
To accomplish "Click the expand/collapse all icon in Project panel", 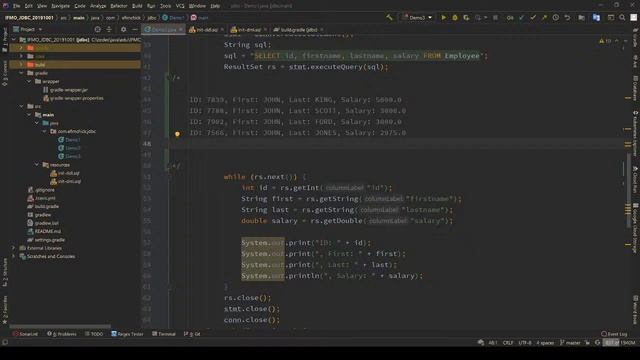I will [109, 29].
